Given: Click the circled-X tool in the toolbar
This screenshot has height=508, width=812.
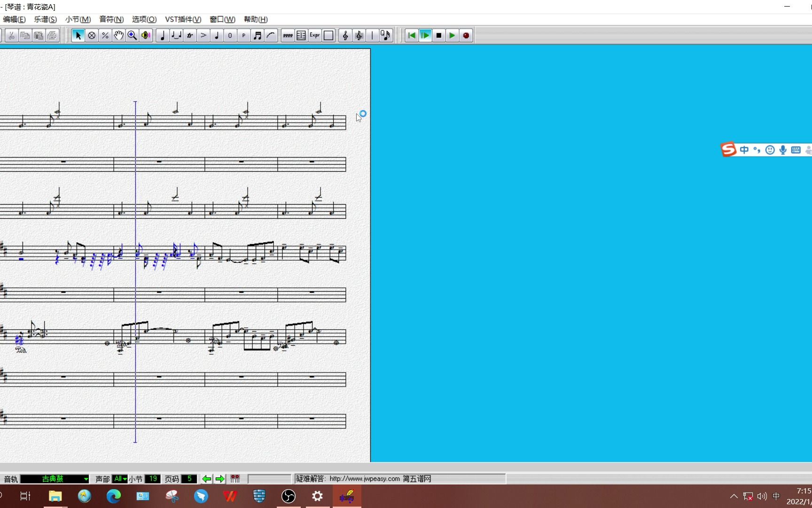Looking at the screenshot, I should (x=92, y=35).
